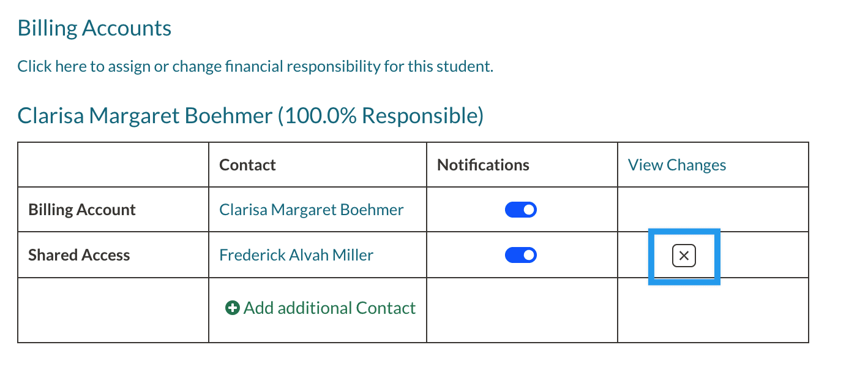Click the assign financial responsibility link
The image size is (868, 369).
click(x=255, y=66)
